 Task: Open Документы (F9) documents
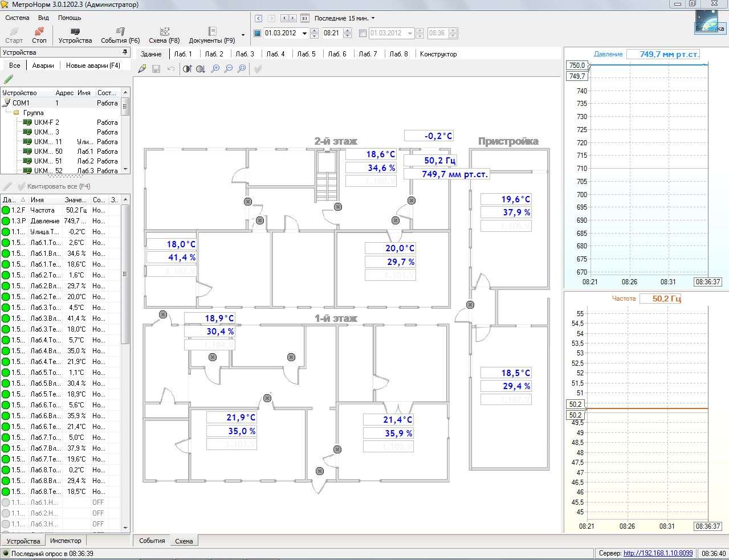212,35
